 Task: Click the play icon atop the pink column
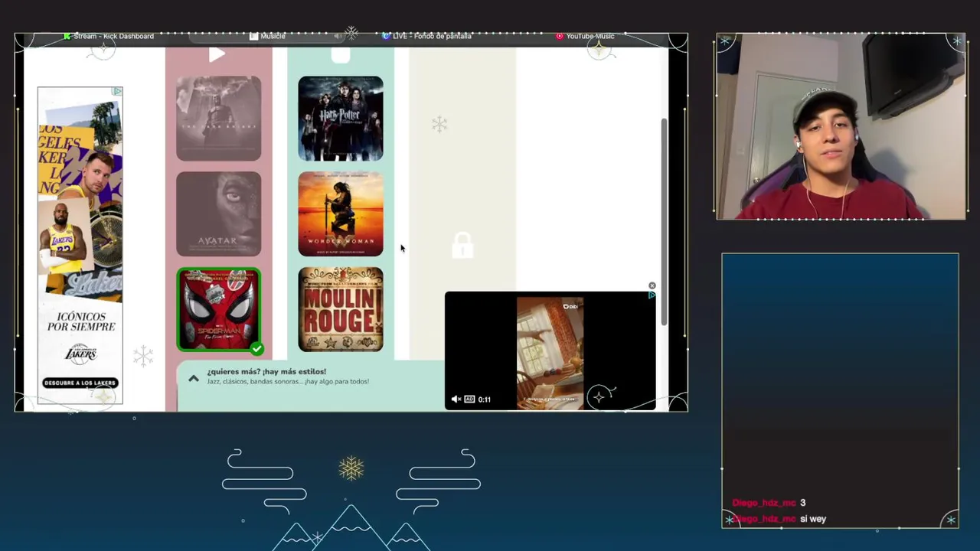click(x=217, y=54)
